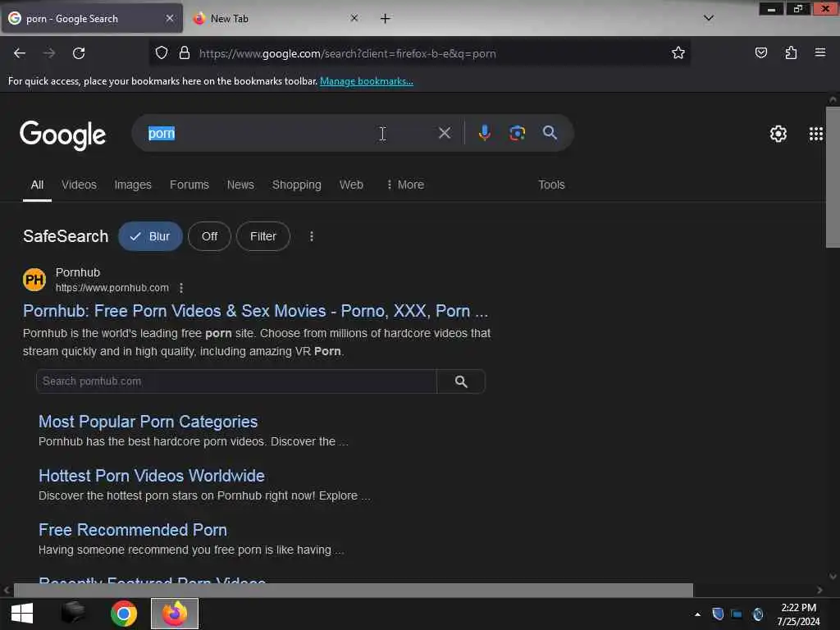Switch to the News results tab

point(240,185)
